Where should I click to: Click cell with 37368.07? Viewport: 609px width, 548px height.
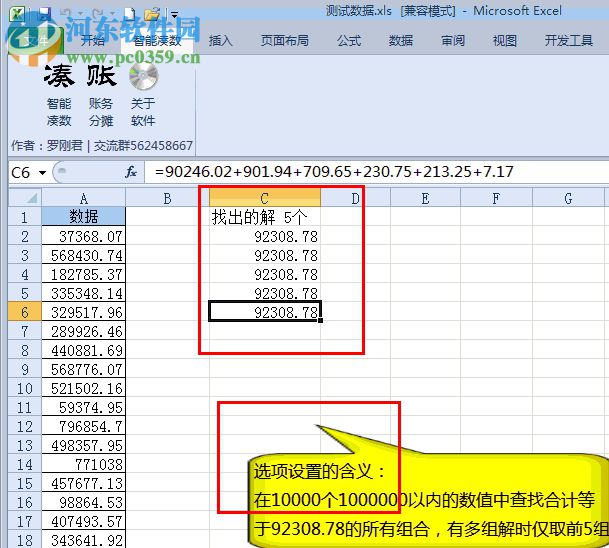click(84, 236)
